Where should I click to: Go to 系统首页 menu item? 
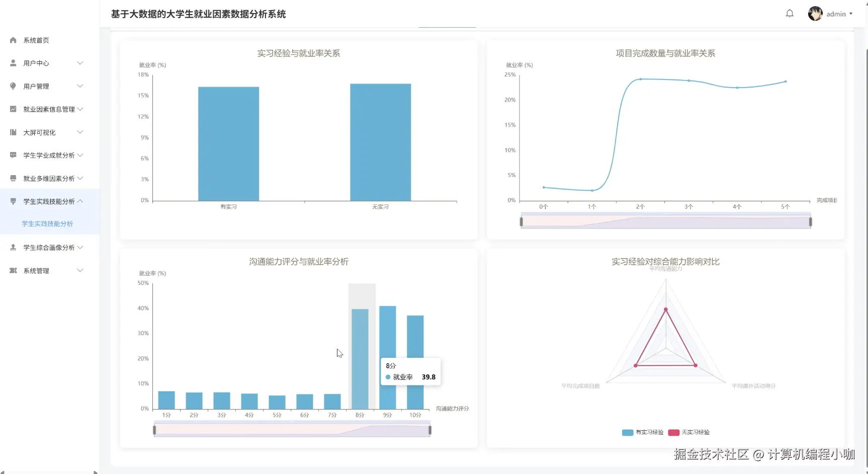(x=50, y=40)
